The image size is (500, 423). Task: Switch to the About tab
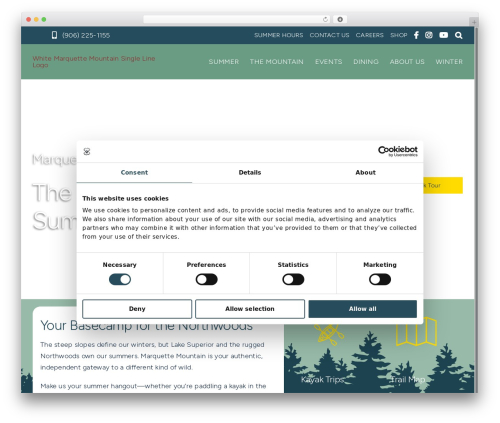coord(365,173)
